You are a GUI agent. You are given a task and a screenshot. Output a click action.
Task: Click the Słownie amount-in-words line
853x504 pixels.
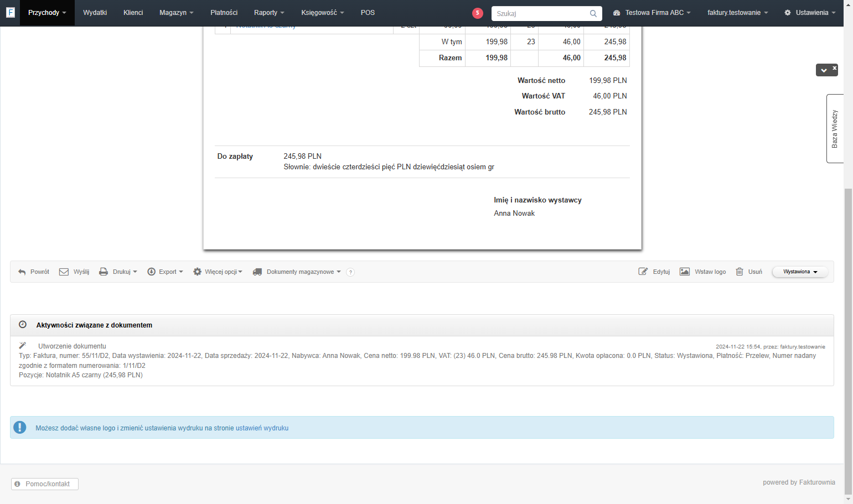tap(389, 167)
